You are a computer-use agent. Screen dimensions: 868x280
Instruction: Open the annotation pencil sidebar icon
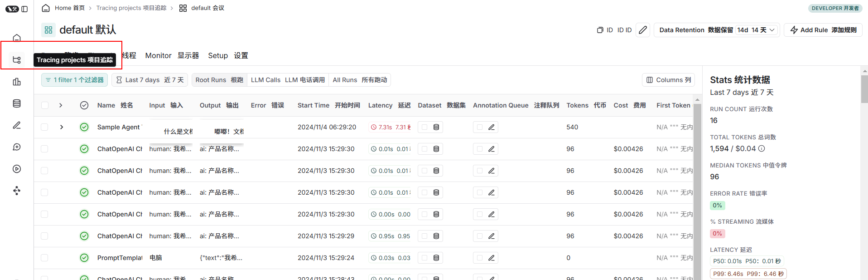(x=17, y=125)
